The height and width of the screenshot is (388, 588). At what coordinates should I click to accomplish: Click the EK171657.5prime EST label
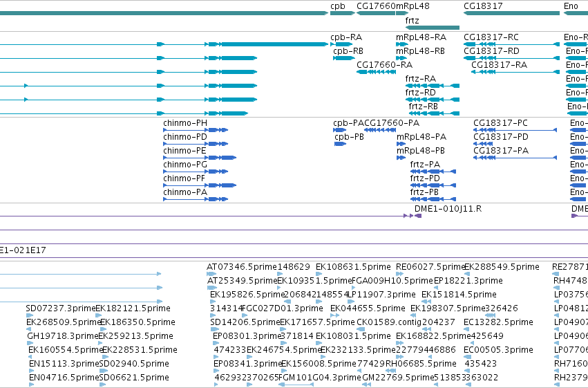pos(318,322)
